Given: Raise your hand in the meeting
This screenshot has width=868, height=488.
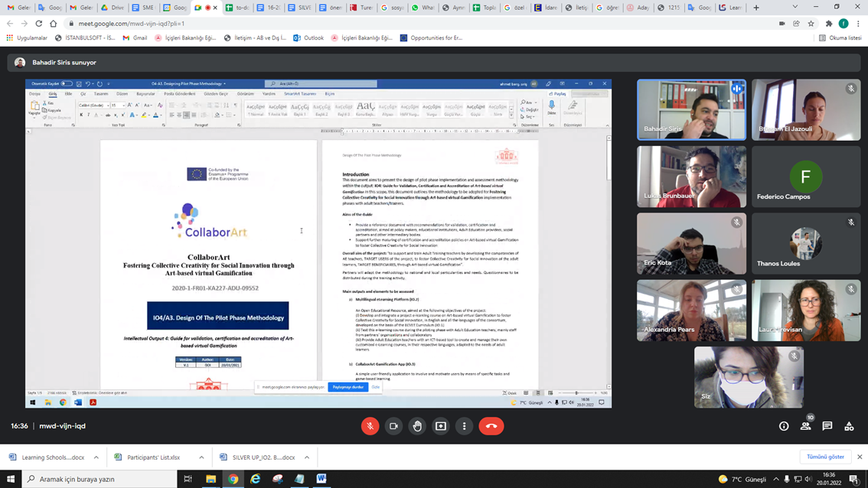Looking at the screenshot, I should tap(417, 426).
